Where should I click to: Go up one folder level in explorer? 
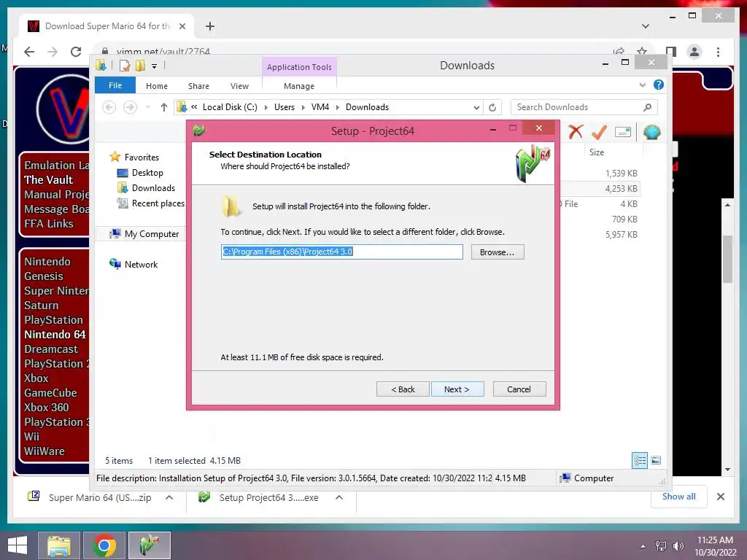(164, 107)
